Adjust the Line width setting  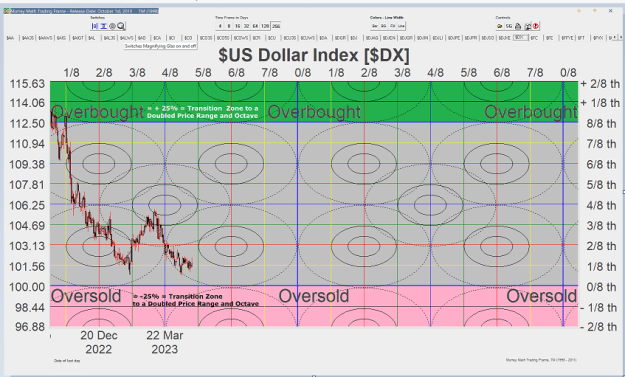tap(401, 26)
